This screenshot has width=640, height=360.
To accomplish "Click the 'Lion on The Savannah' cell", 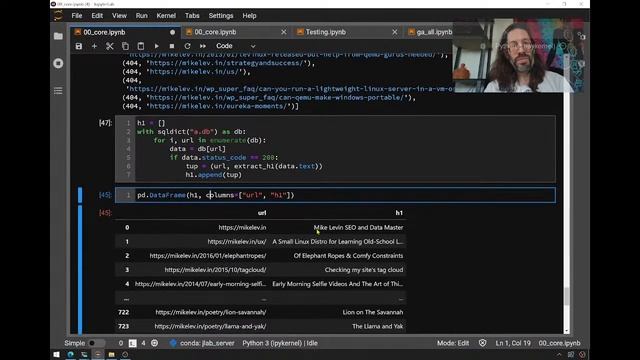I will click(x=373, y=312).
